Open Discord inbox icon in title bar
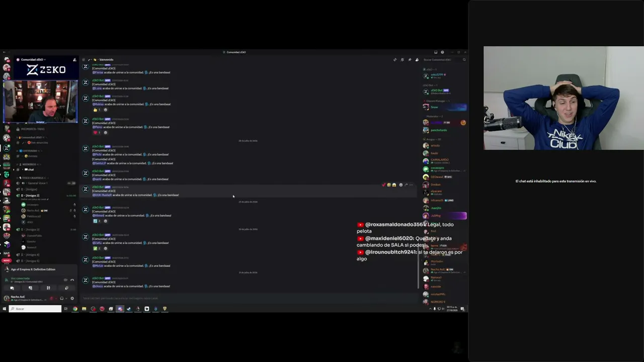Viewport: 644px width, 362px height. [436, 52]
